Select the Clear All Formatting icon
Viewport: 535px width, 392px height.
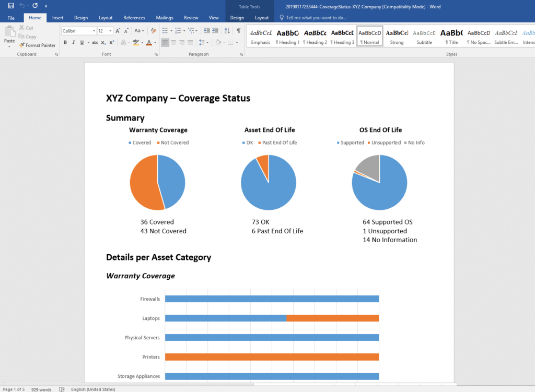click(153, 30)
